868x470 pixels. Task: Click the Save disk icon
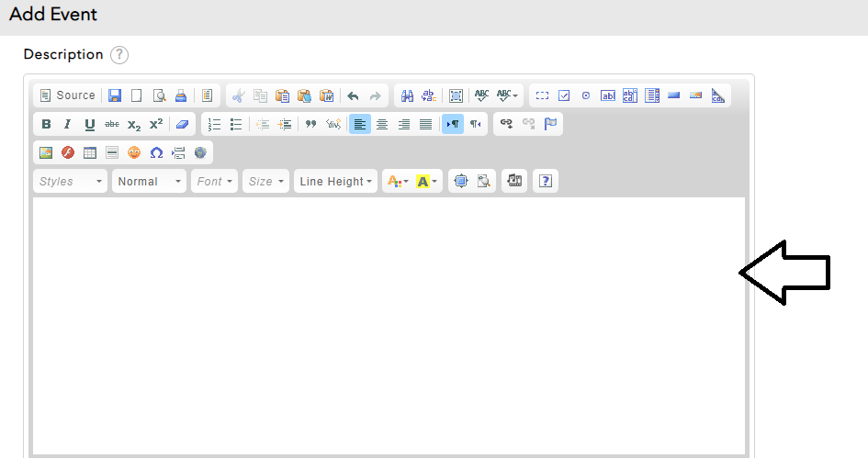115,95
